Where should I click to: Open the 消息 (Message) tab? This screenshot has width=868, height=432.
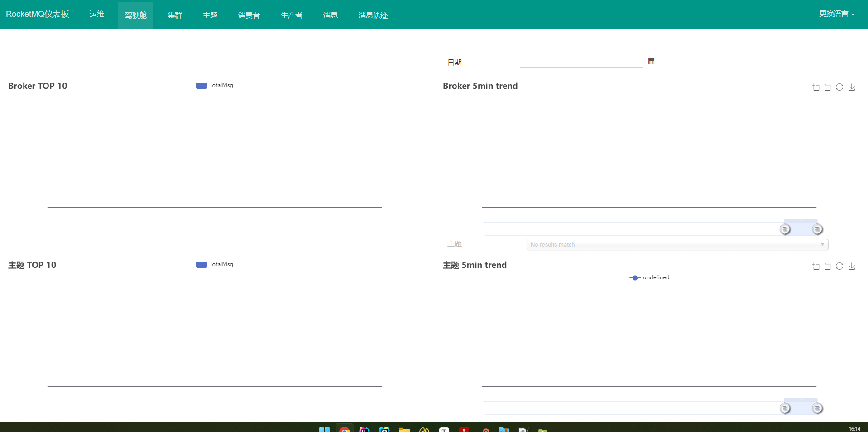331,15
